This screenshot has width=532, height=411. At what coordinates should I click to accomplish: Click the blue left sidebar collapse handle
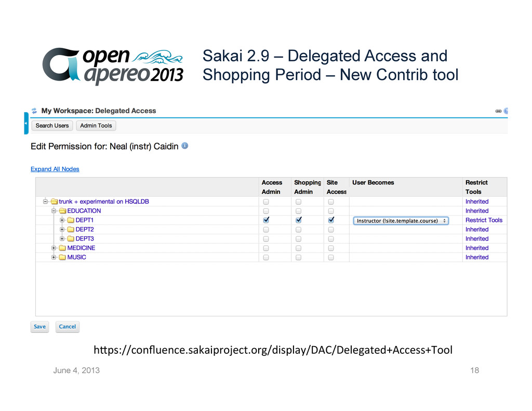[x=26, y=123]
